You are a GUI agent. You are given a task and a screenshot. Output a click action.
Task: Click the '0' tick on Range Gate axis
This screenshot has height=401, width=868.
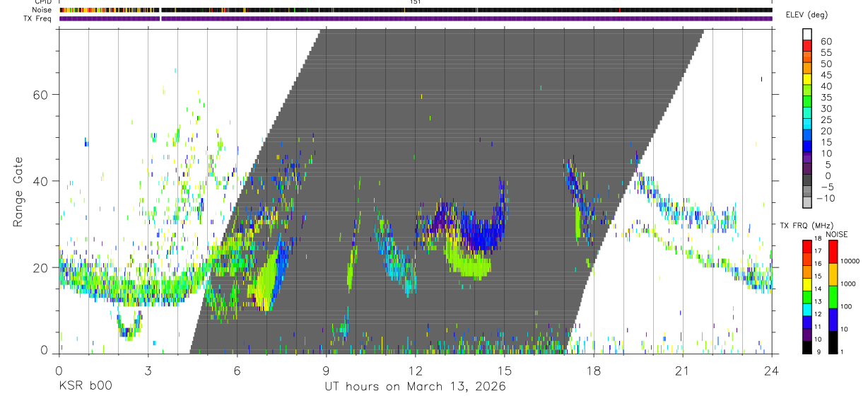pos(45,350)
